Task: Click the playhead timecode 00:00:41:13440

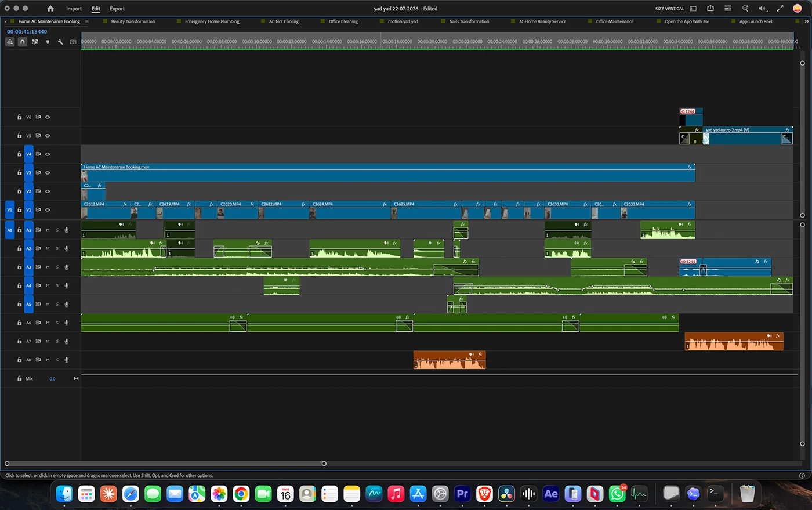Action: (x=27, y=32)
